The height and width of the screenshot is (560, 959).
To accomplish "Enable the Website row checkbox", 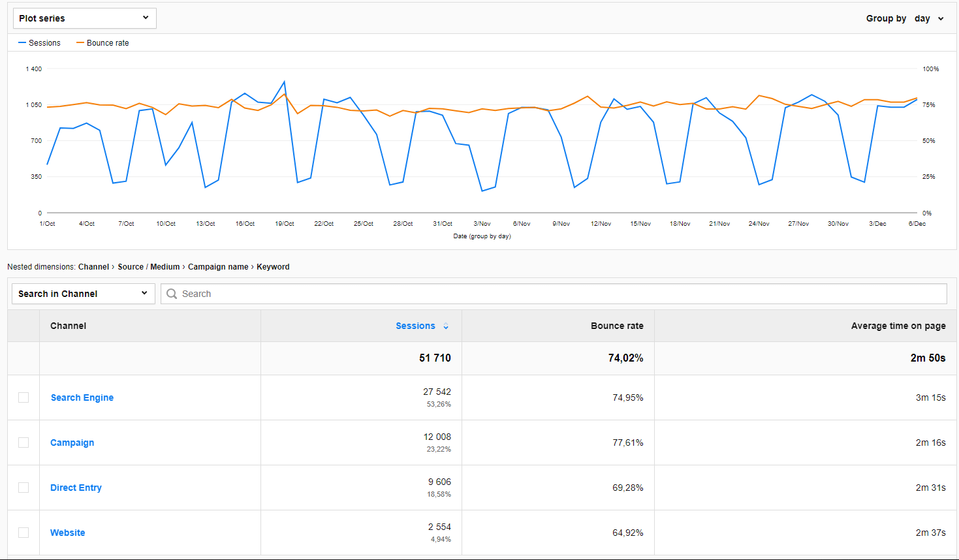I will [24, 533].
